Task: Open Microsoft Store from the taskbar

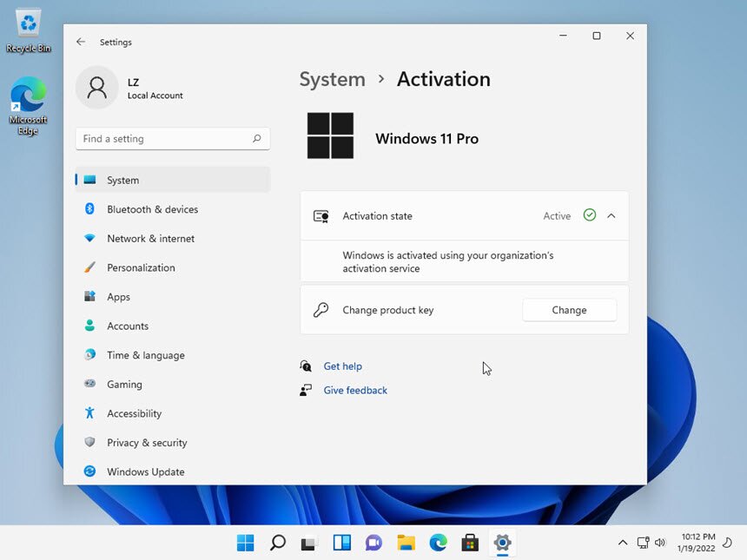Action: (470, 543)
